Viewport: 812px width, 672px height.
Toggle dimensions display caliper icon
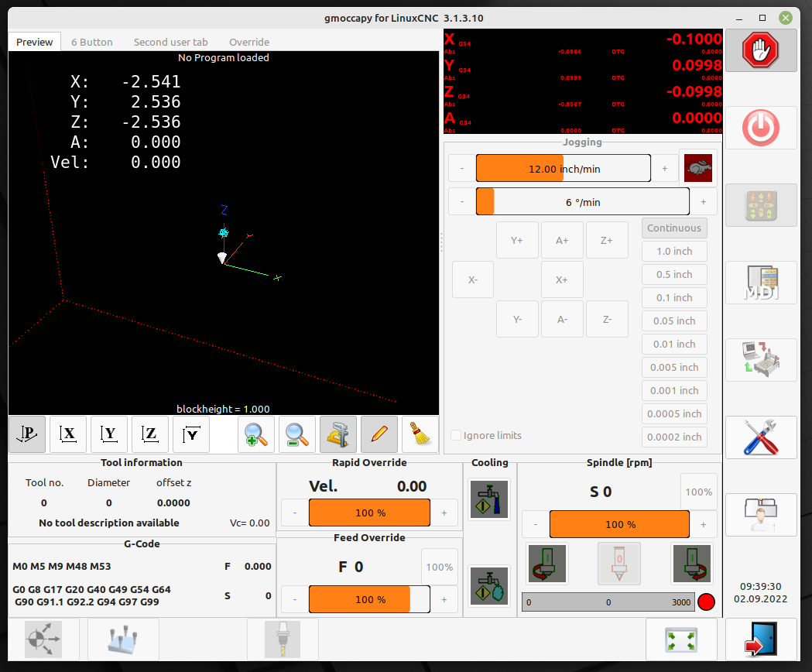(x=337, y=434)
